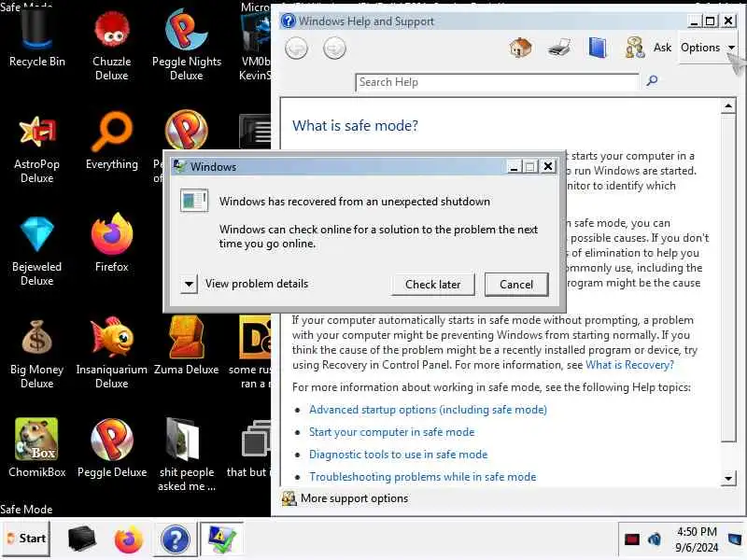Viewport: 747px width, 560px height.
Task: Click the Help and Support taskbar button
Action: pyautogui.click(x=176, y=539)
